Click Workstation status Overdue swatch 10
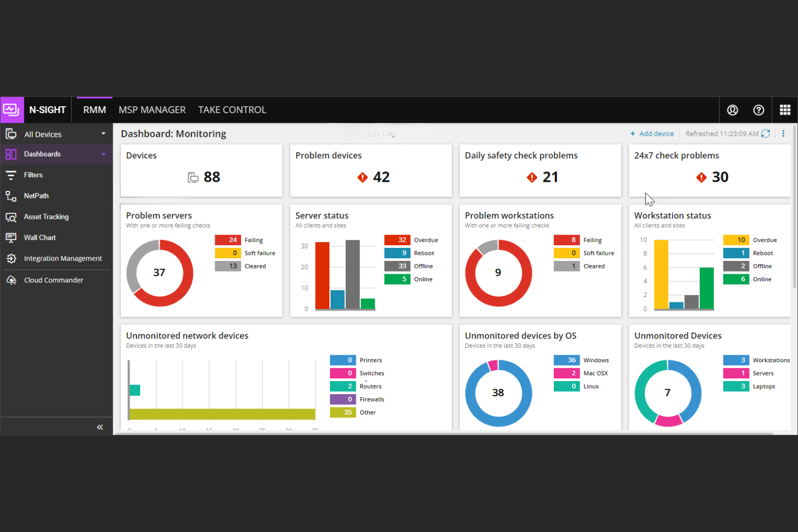This screenshot has height=532, width=798. [736, 240]
